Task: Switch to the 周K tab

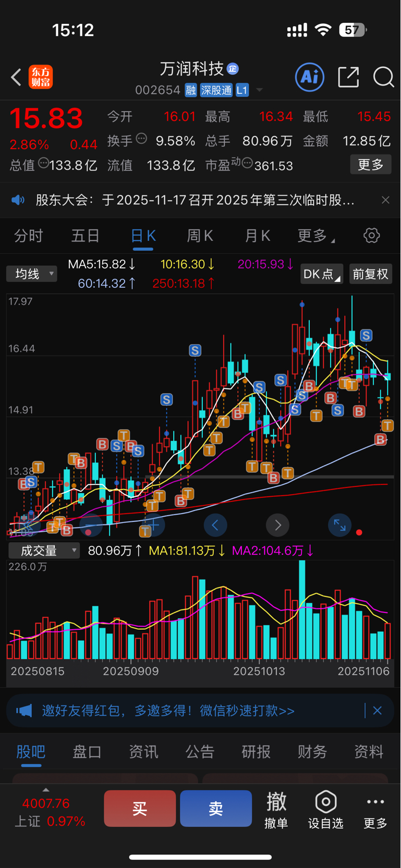Action: tap(200, 236)
